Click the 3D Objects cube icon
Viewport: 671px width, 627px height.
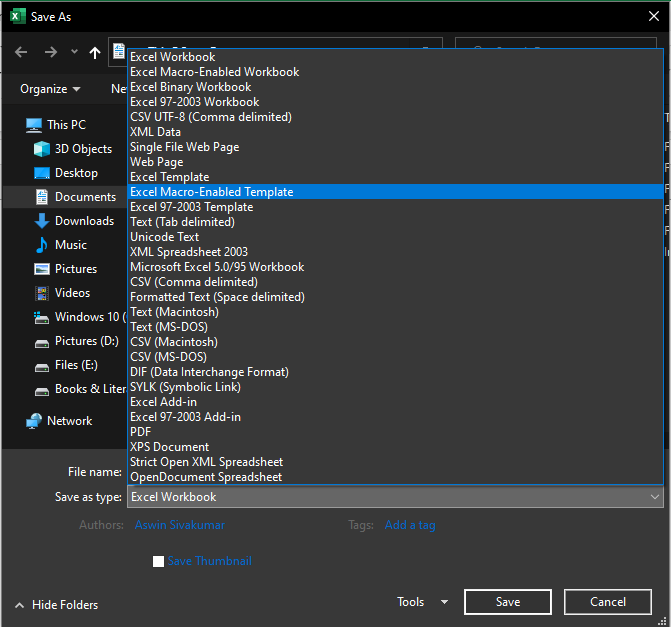42,149
